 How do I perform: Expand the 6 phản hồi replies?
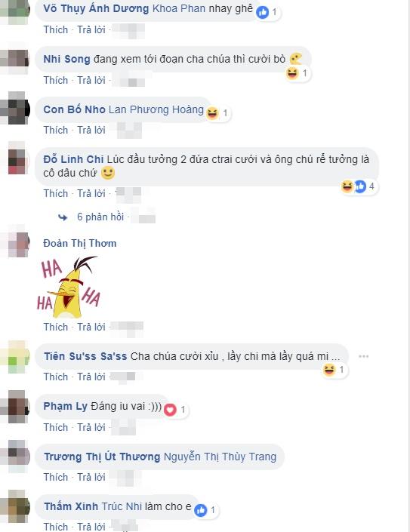click(100, 217)
